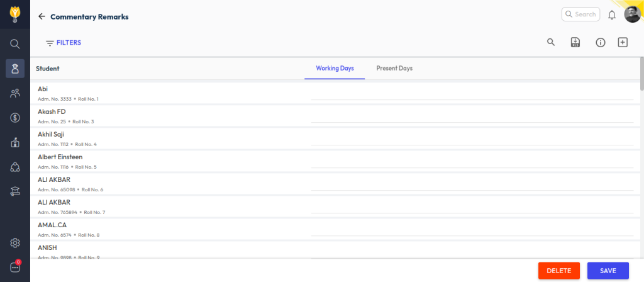Click 'Adm. No. 765894 • Roll No. 7' text

click(x=72, y=212)
